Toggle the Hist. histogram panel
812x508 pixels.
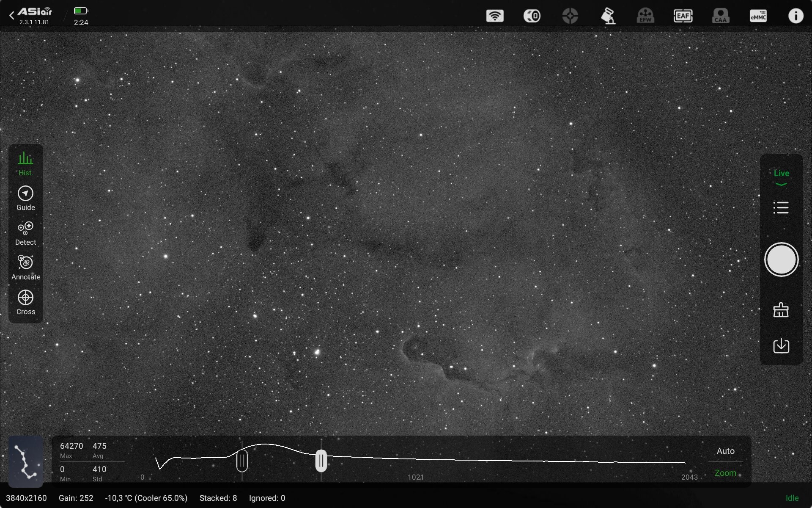point(25,163)
